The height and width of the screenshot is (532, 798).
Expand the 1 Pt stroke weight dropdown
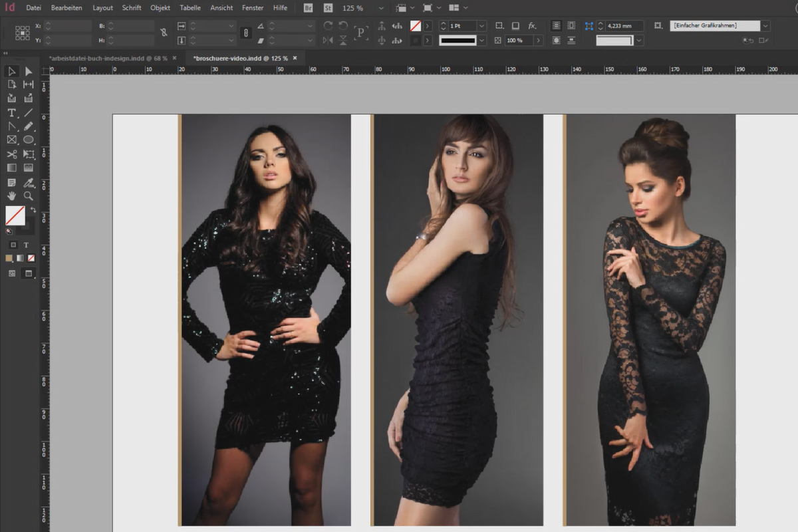click(x=481, y=26)
